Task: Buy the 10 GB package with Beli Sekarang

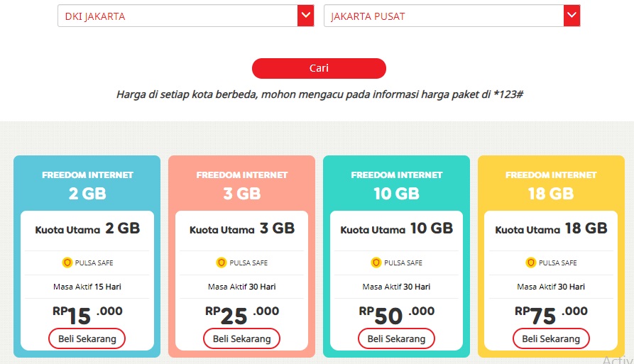Action: point(396,338)
